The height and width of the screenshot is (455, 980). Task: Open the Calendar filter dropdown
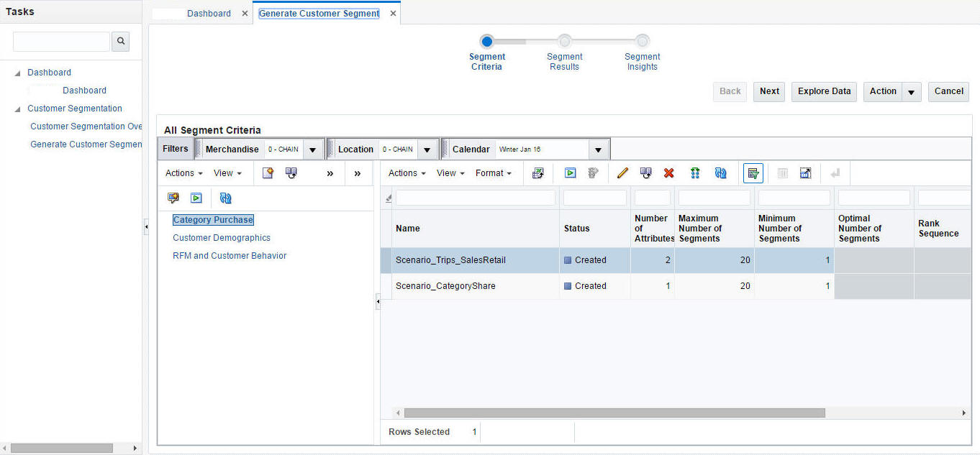[x=598, y=150]
